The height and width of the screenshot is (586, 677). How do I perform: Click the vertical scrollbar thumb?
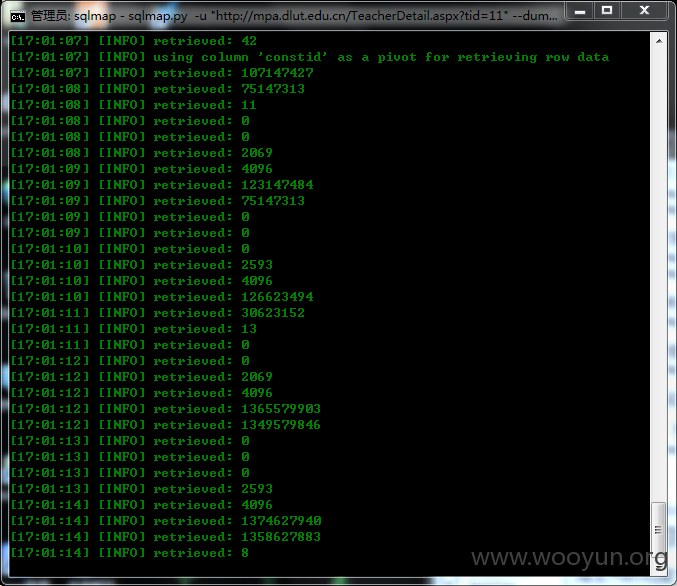[x=658, y=529]
